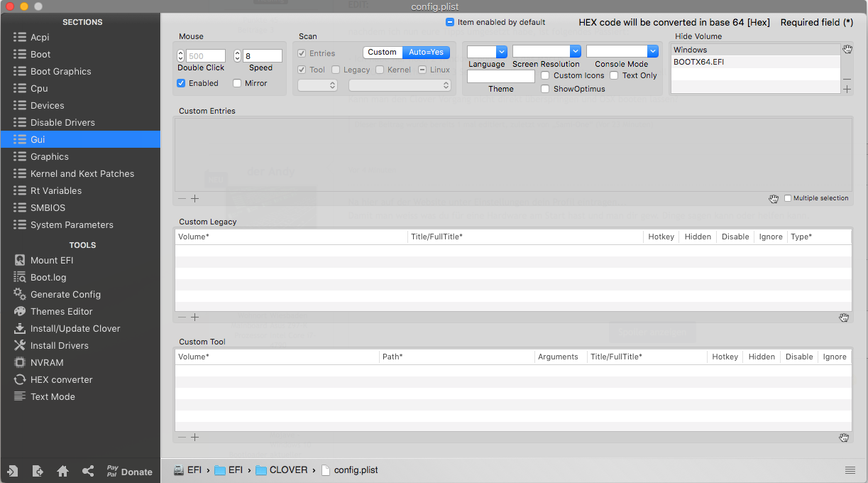Open the Install Drivers tool
Image resolution: width=868 pixels, height=483 pixels.
(x=59, y=345)
